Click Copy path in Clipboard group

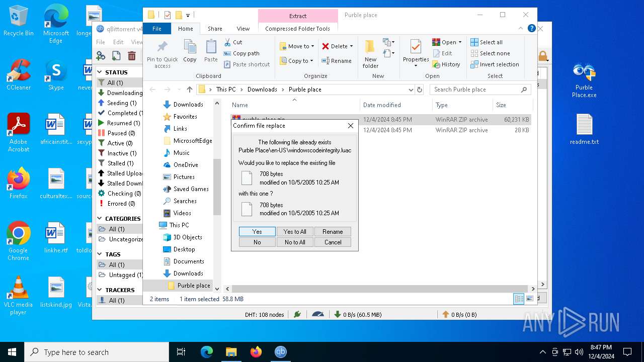pyautogui.click(x=242, y=53)
